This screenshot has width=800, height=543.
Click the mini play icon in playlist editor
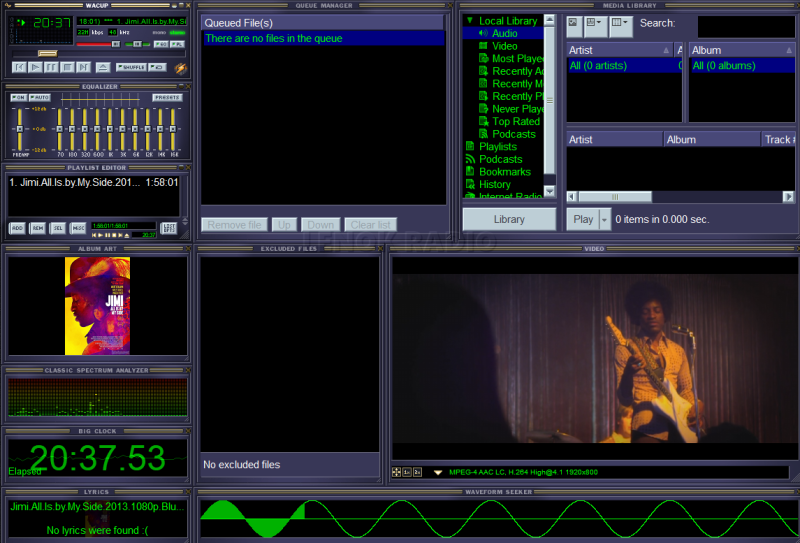pyautogui.click(x=101, y=235)
